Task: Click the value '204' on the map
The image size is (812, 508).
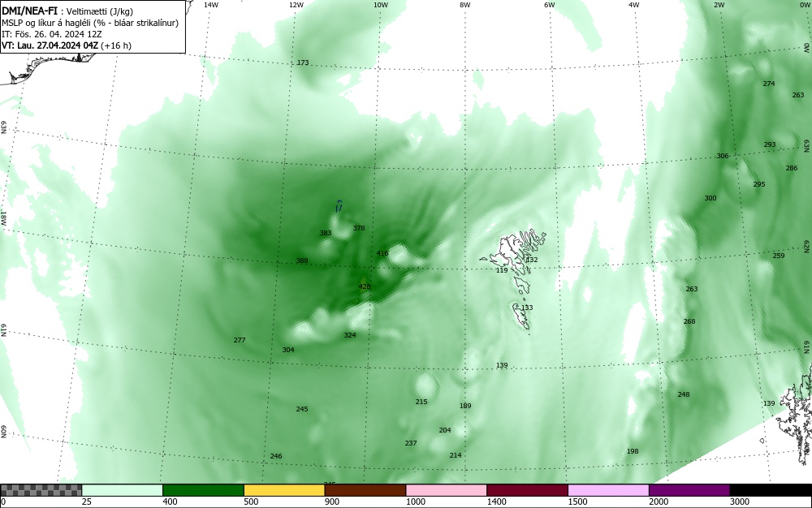Action: point(445,430)
